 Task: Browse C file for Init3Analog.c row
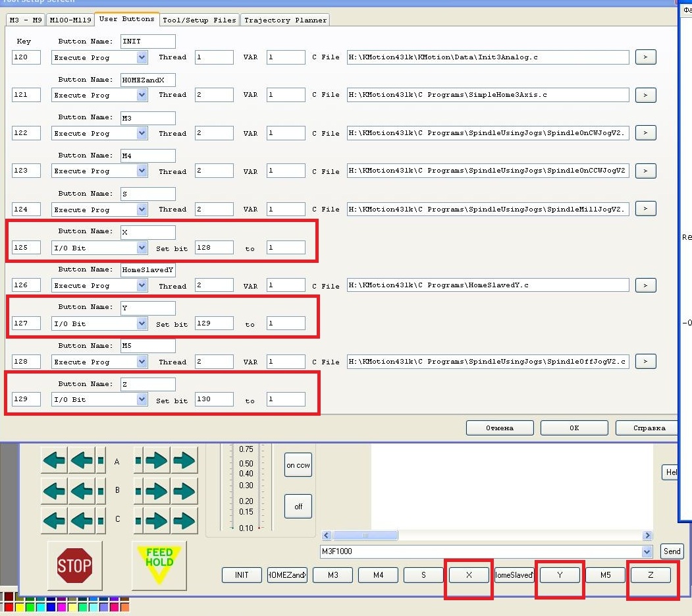[645, 57]
